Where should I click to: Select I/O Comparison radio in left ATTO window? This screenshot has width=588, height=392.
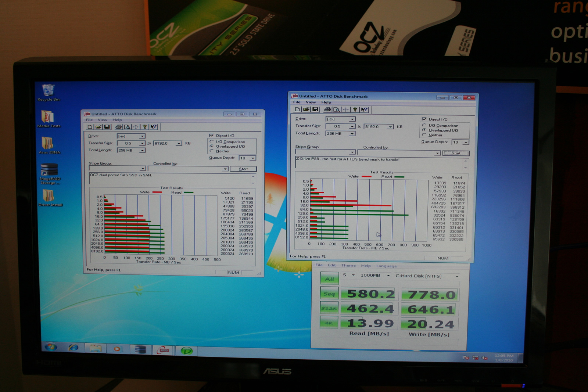tap(212, 141)
